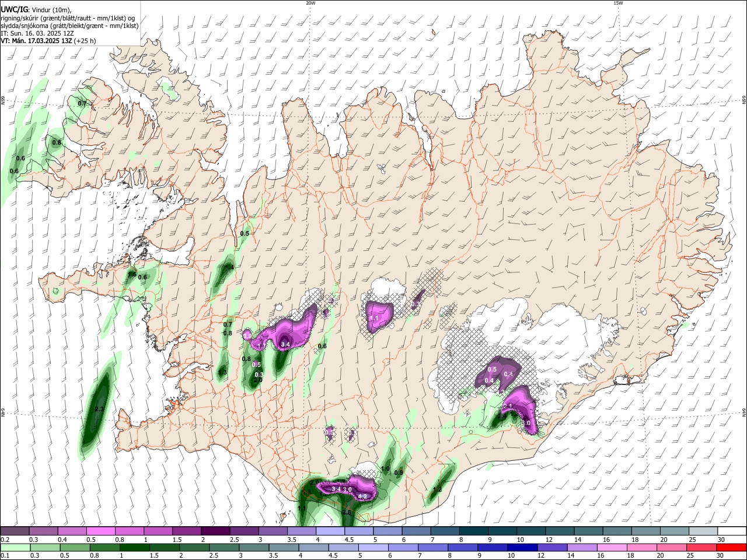Viewport: 747px width, 560px height.
Task: Click the "1.0" rain value on map
Action: pos(385,468)
